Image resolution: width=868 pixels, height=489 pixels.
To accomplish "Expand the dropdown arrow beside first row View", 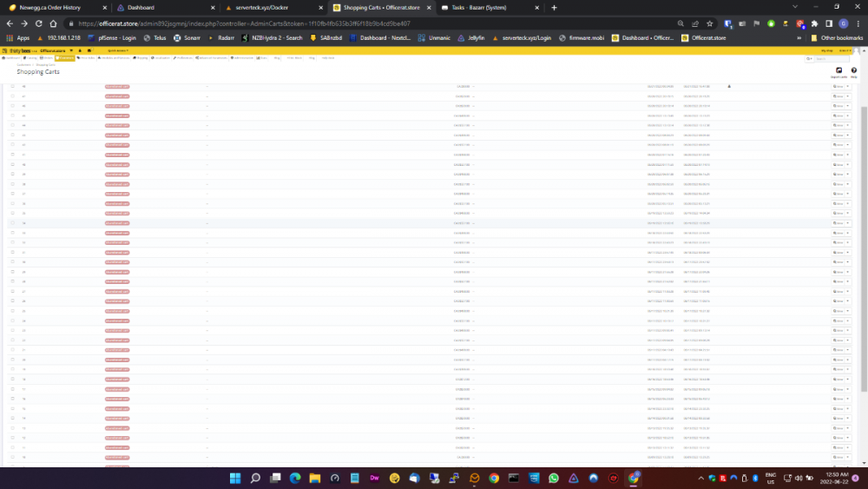I will [848, 87].
